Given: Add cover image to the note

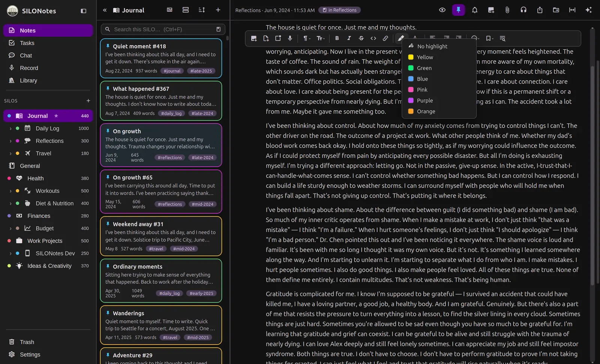Looking at the screenshot, I should [491, 10].
